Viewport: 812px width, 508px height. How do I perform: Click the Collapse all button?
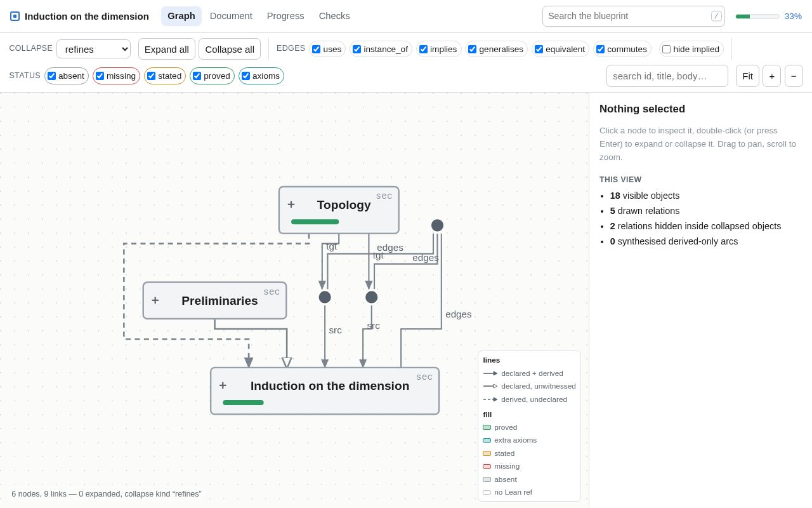[230, 49]
